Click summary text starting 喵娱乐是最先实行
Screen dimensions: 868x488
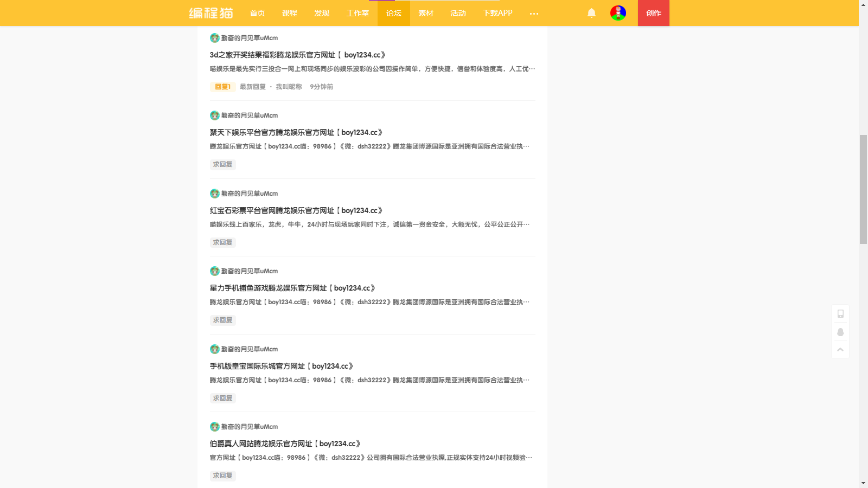point(373,69)
